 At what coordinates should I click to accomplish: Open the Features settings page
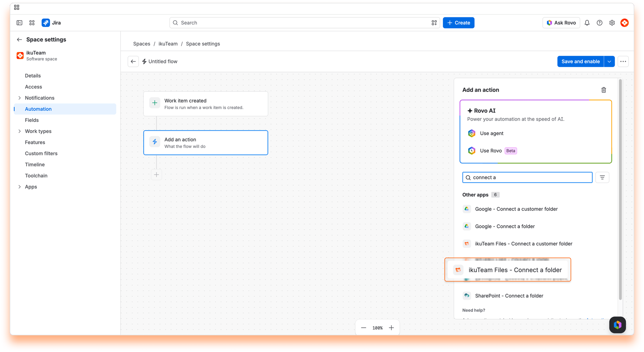35,142
